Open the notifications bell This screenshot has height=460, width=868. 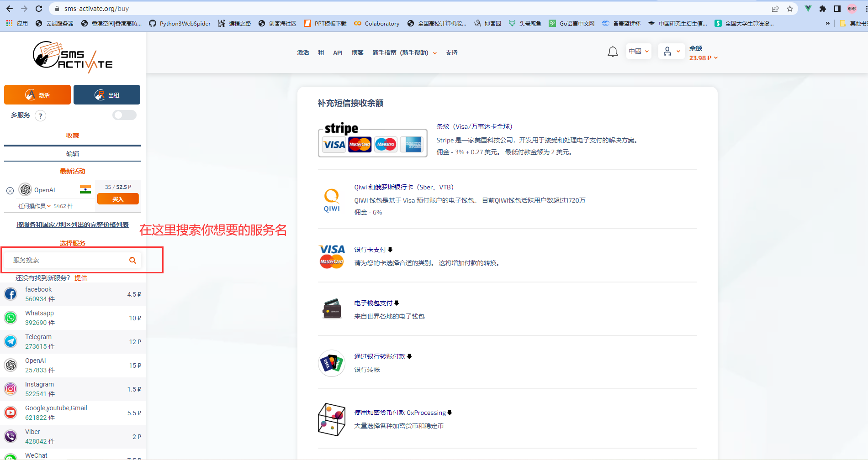(x=613, y=52)
